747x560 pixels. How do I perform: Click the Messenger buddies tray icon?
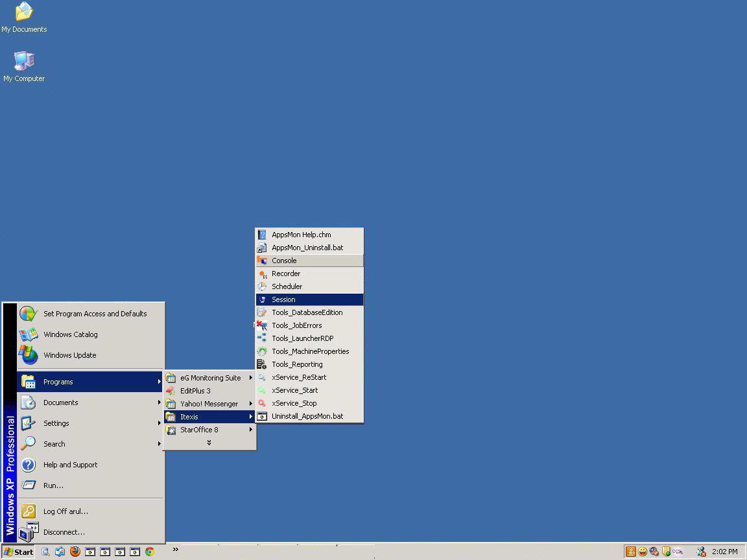(x=701, y=552)
